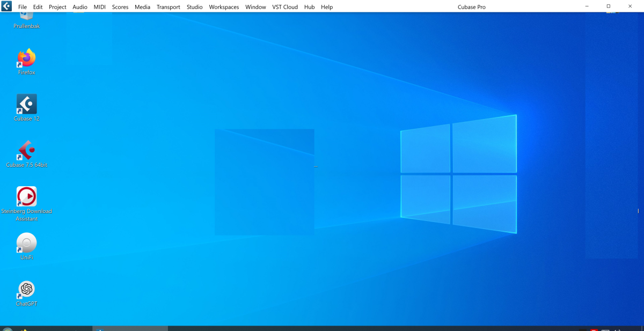Select the Steinberg Download Assistant icon
The image size is (644, 331).
[26, 204]
